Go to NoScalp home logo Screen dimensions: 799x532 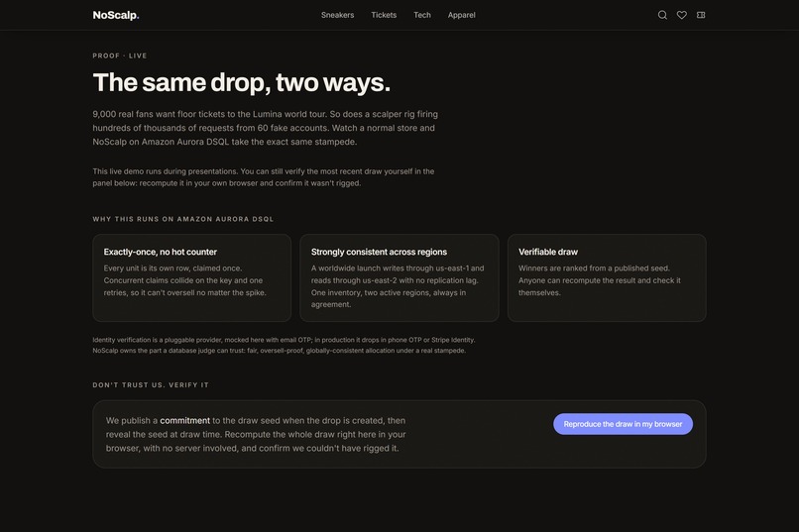(116, 15)
